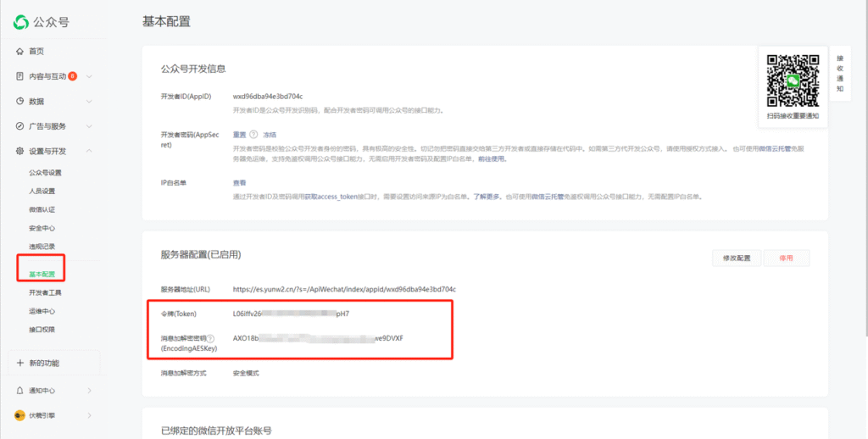868x439 pixels.
Task: Click the Token value L06iffv26
Action: [x=292, y=314]
